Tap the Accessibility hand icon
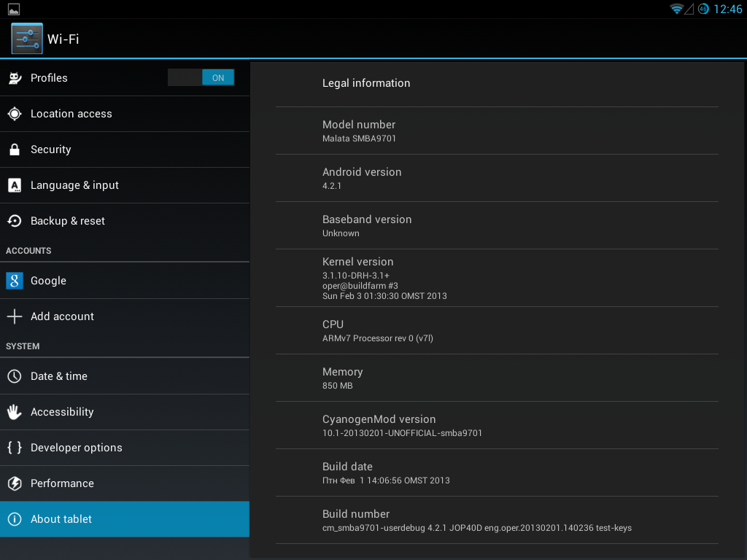The height and width of the screenshot is (560, 747). pos(15,412)
